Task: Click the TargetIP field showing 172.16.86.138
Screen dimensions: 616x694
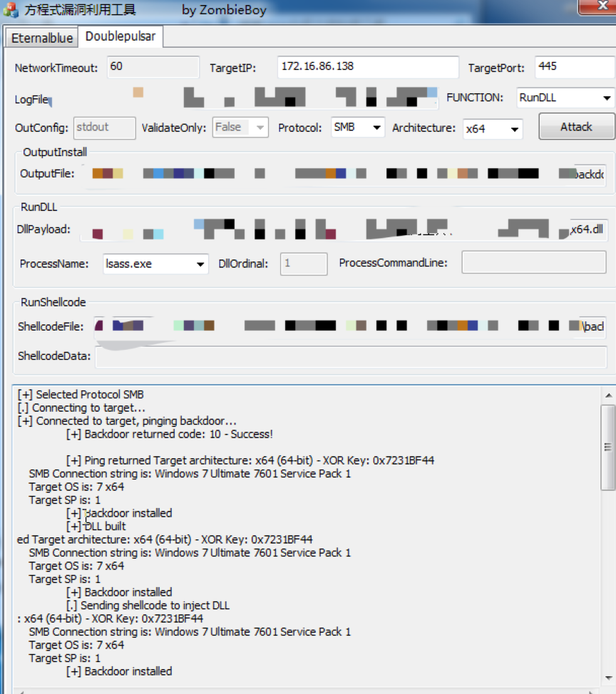Action: [368, 67]
